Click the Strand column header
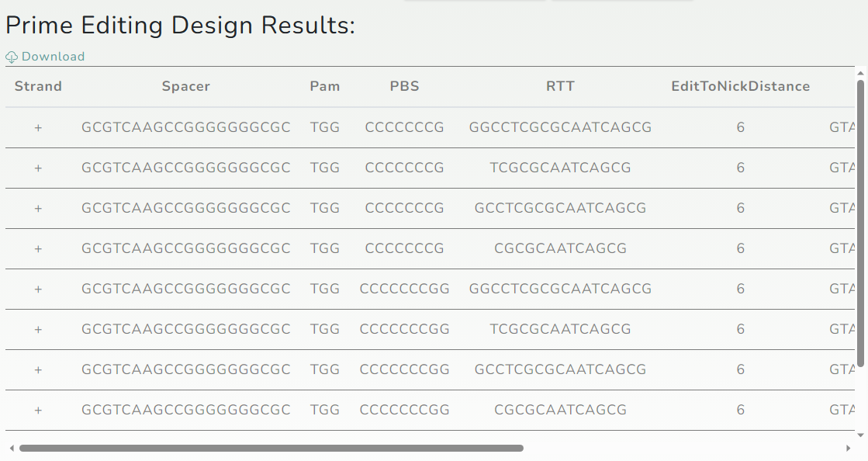This screenshot has width=868, height=461. click(x=38, y=86)
